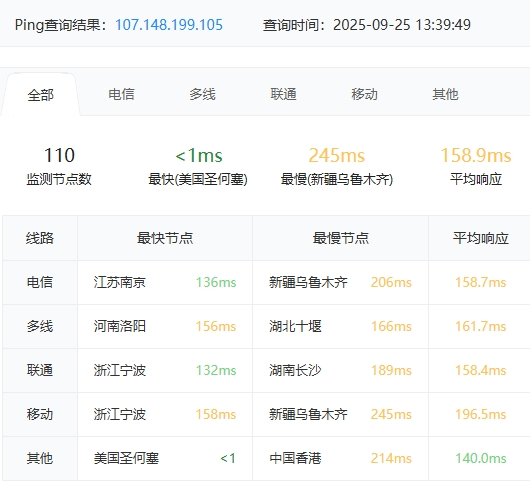Click the 平均响应 table column header
Image resolution: width=530 pixels, height=491 pixels.
(x=481, y=238)
